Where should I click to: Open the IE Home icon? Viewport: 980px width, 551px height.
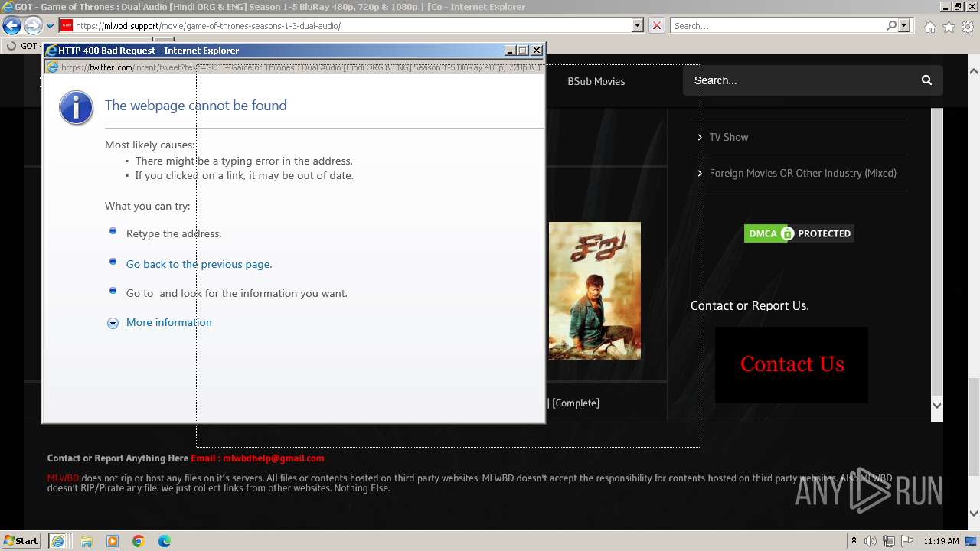pyautogui.click(x=929, y=27)
